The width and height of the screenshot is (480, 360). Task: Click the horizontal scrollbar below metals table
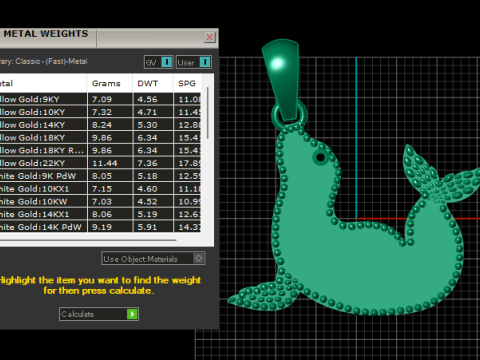[88, 240]
